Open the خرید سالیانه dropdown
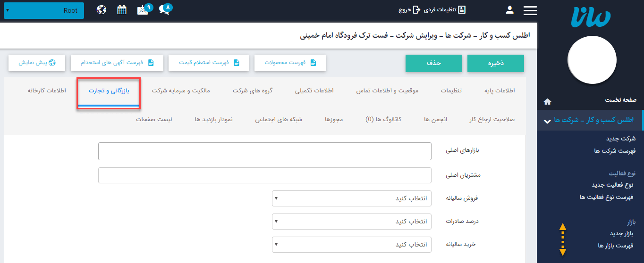The width and height of the screenshot is (644, 263). 352,245
